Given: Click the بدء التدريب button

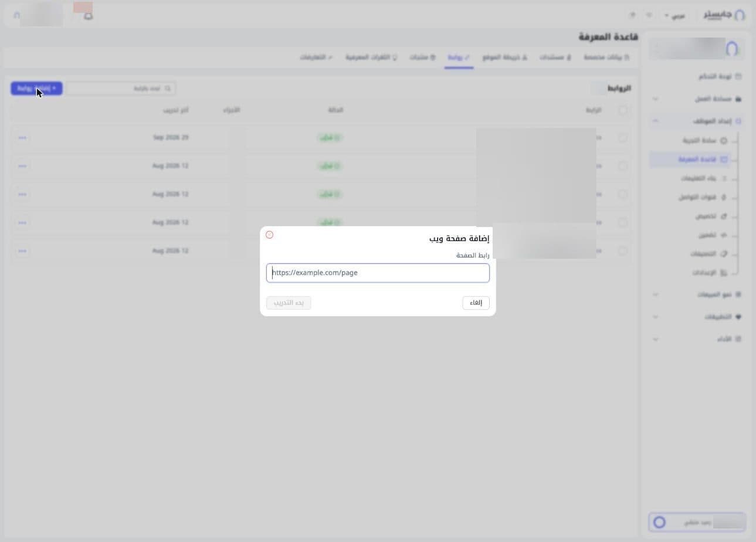Looking at the screenshot, I should pos(289,303).
